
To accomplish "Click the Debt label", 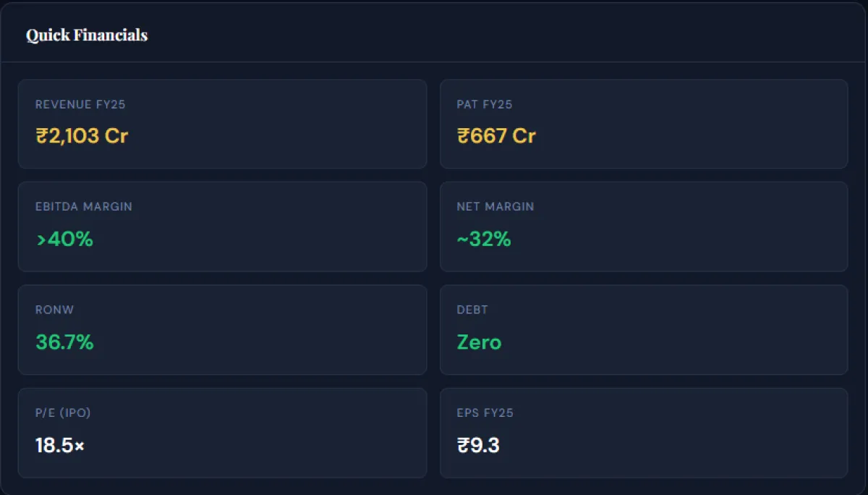I will [472, 310].
